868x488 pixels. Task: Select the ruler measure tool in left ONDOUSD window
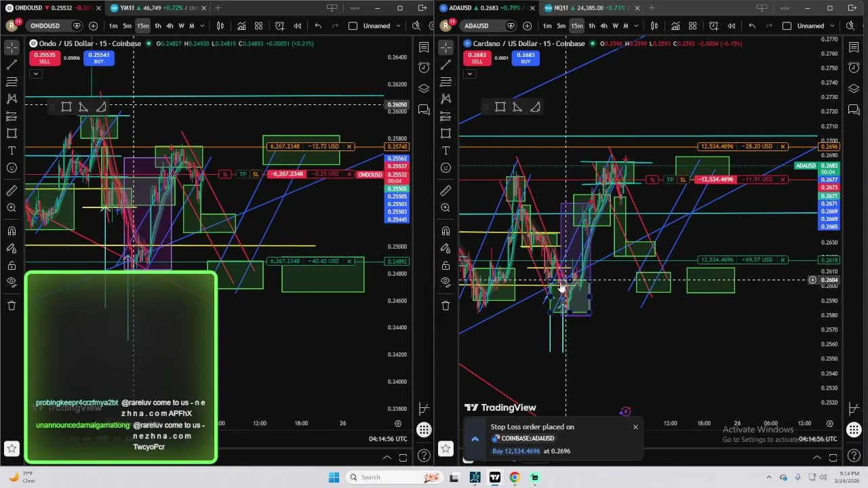click(12, 190)
